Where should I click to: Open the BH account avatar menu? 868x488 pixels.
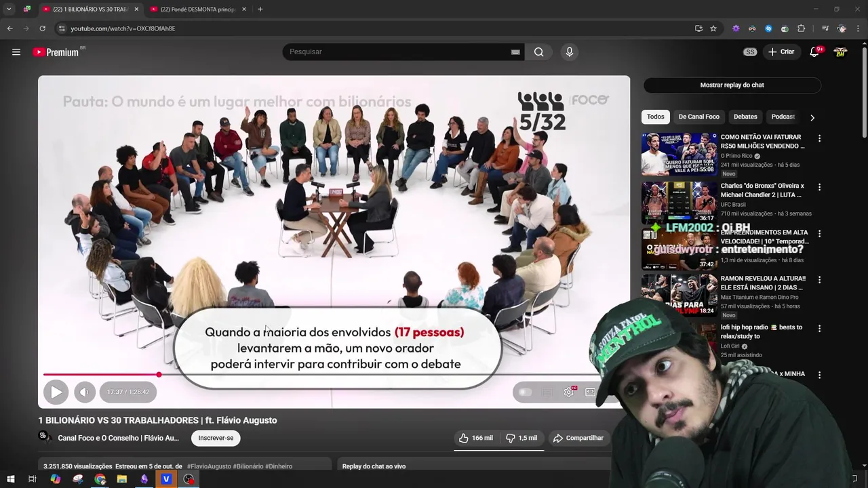[x=840, y=52]
